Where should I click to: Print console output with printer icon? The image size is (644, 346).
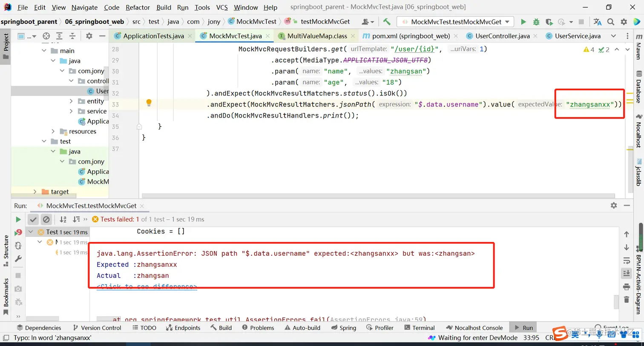point(626,286)
